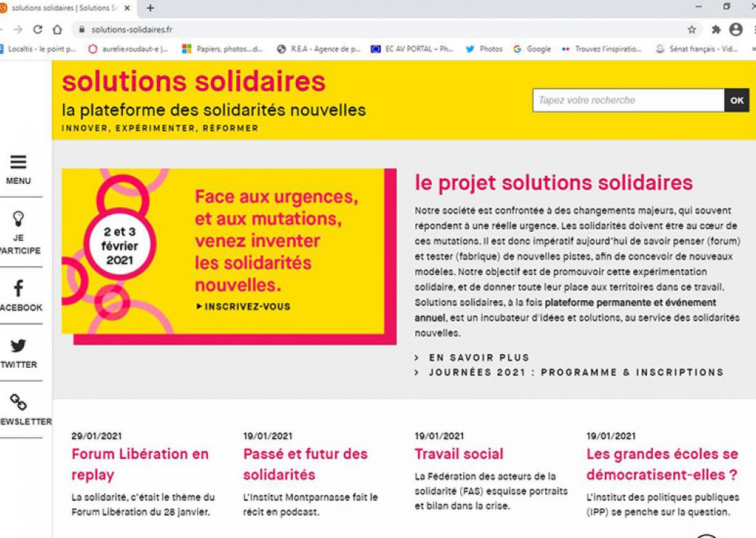Open the Forum Libération en replay article
Image resolution: width=756 pixels, height=538 pixels.
coord(140,464)
